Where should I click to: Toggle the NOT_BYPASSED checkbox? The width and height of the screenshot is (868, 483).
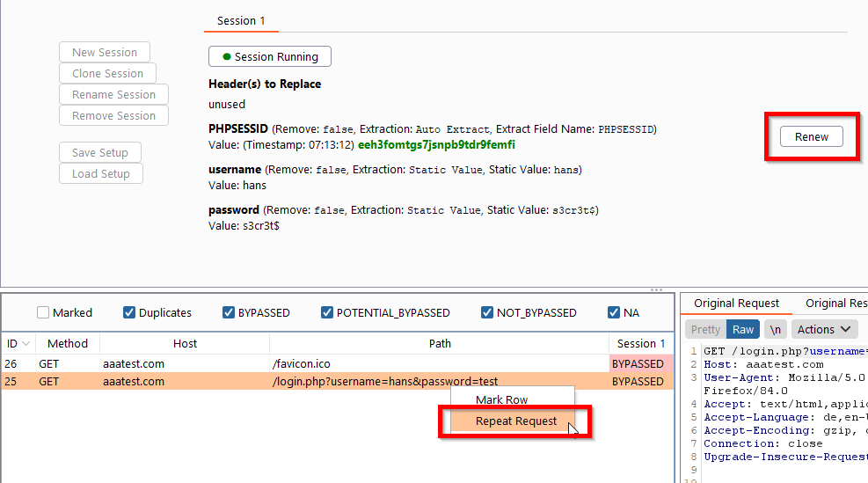487,312
